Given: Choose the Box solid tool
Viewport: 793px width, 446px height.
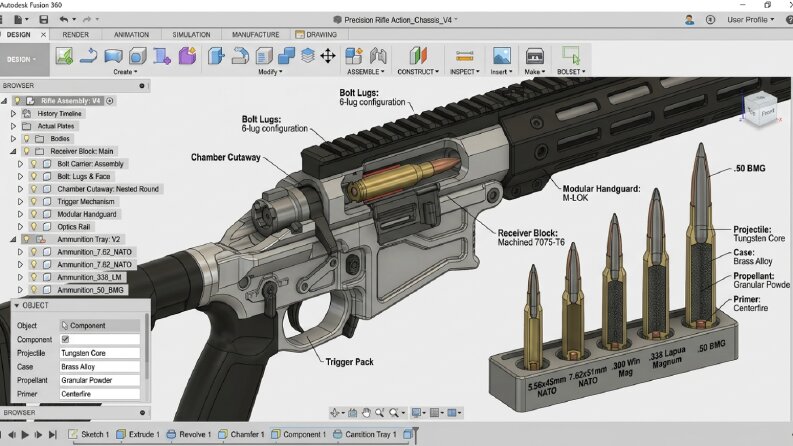Looking at the screenshot, I should point(138,56).
